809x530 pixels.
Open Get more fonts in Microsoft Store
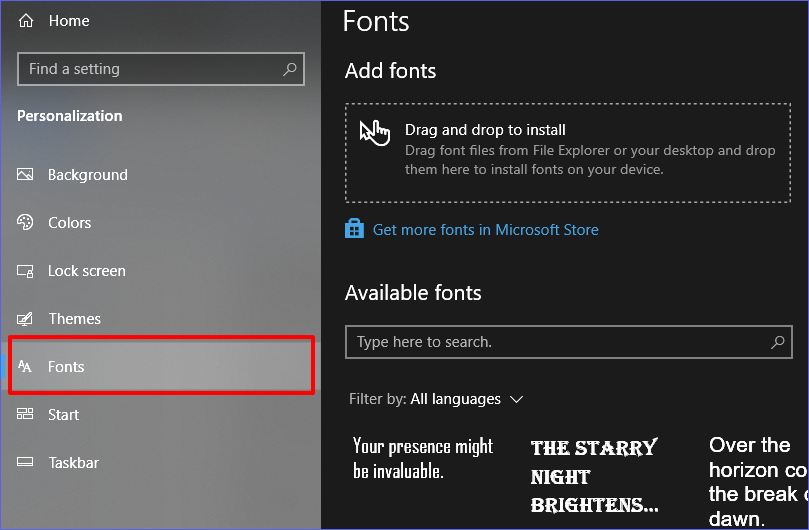click(486, 230)
